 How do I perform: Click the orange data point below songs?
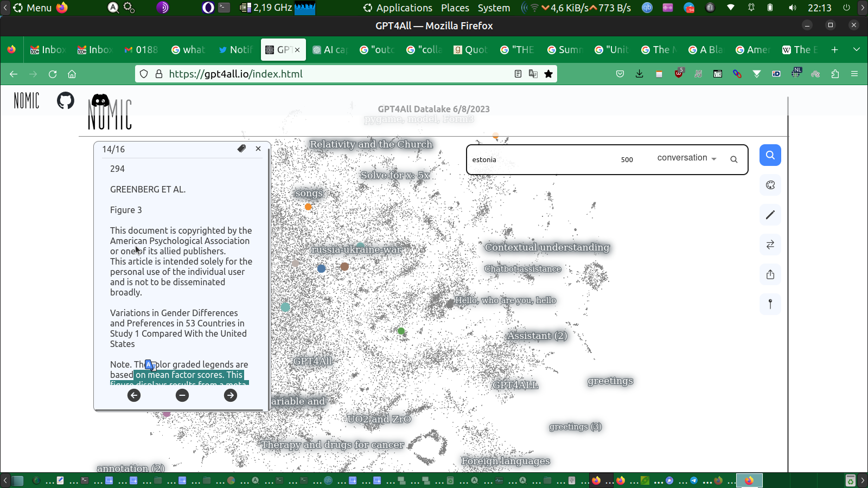[308, 207]
